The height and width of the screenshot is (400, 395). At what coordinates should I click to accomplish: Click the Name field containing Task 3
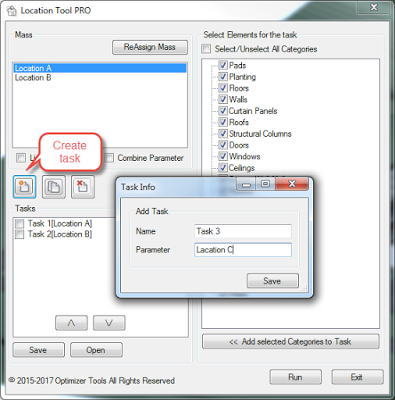click(x=243, y=231)
